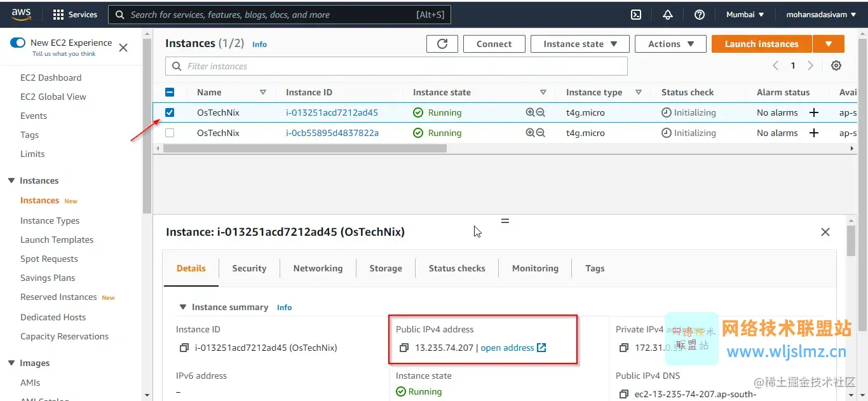868x401 pixels.
Task: Switch to the Security tab
Action: pos(249,268)
